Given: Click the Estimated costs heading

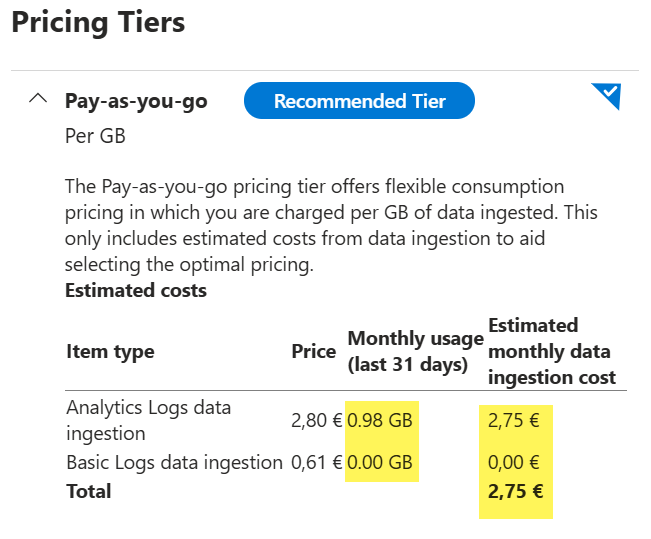Looking at the screenshot, I should point(136,290).
